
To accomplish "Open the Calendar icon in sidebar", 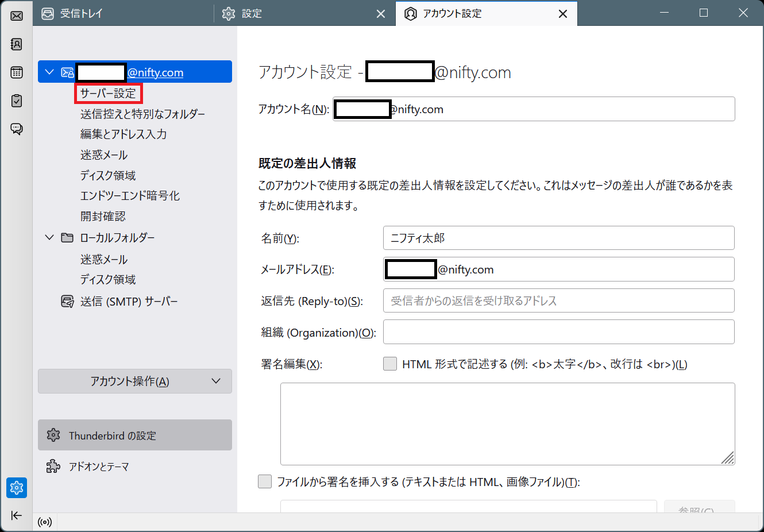I will 17,72.
